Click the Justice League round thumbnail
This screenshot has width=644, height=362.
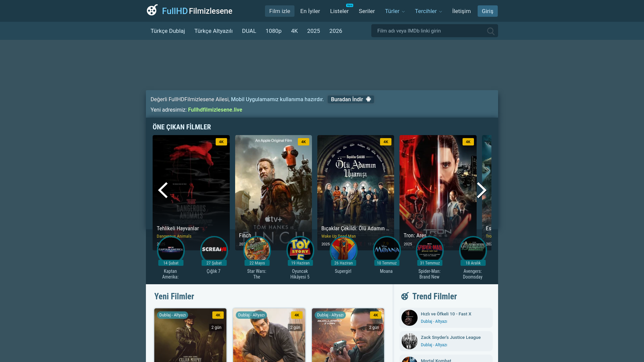coord(410,341)
